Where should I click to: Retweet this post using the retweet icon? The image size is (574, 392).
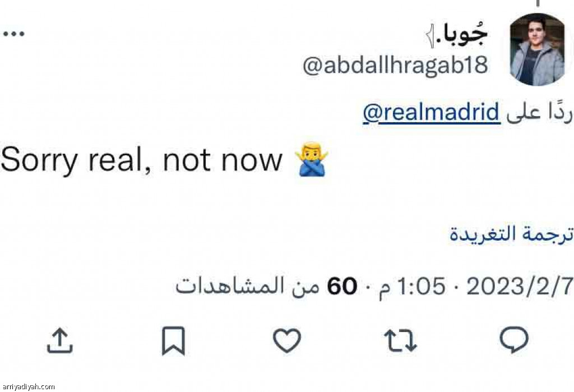400,340
